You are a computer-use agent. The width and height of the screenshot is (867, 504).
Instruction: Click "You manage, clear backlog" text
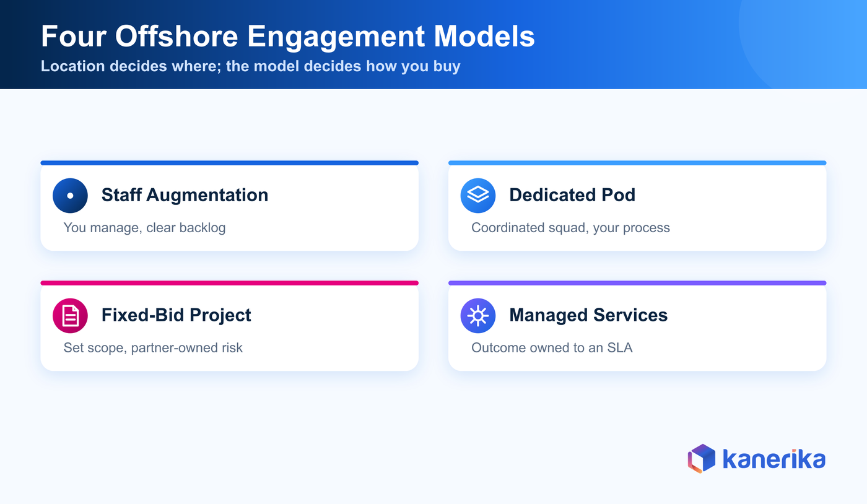144,228
